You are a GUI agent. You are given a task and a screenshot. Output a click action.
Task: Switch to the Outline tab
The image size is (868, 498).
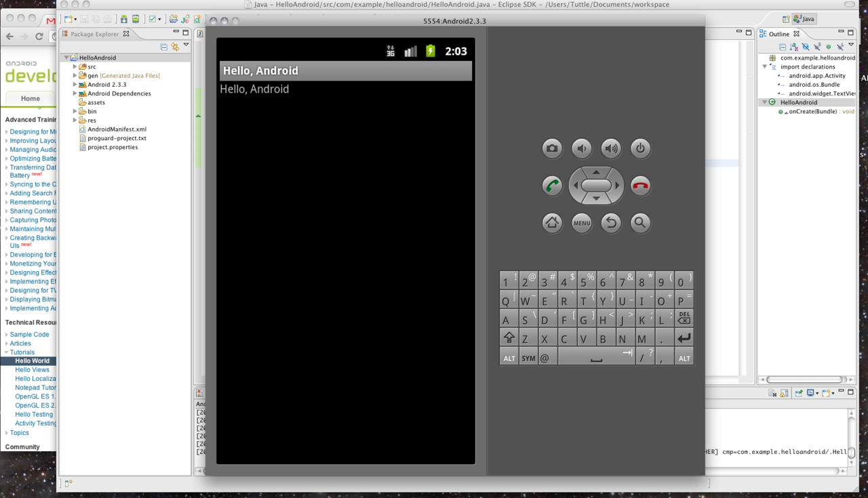(x=778, y=34)
